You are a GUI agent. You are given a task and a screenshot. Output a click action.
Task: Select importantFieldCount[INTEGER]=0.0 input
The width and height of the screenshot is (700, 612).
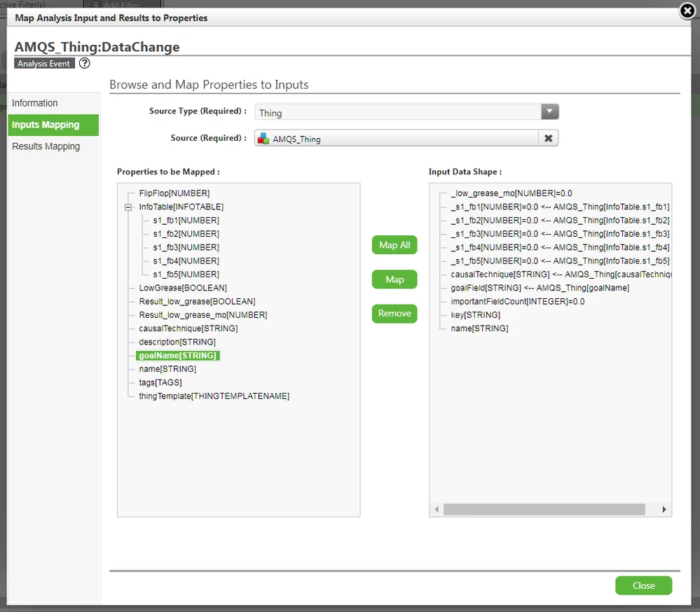[517, 302]
